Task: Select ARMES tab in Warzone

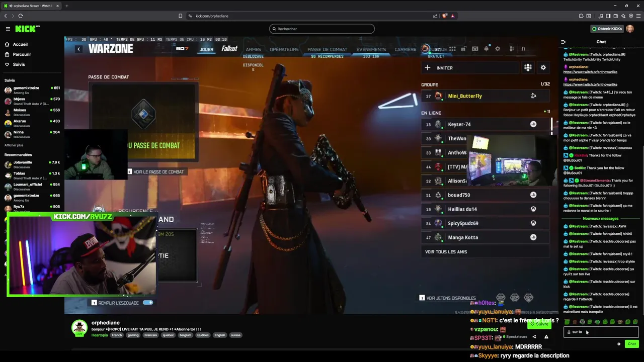Action: coord(253,49)
